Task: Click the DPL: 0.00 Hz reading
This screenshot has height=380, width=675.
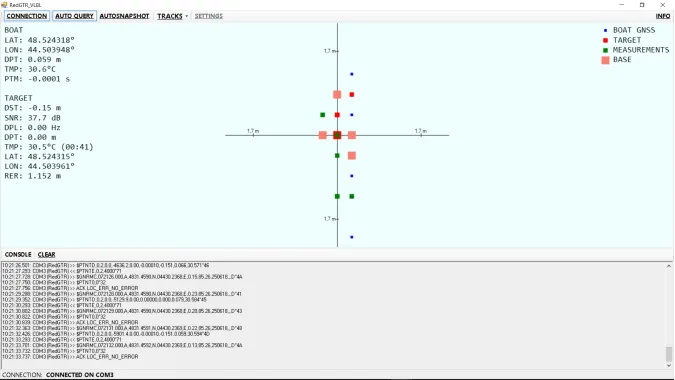Action: point(33,127)
